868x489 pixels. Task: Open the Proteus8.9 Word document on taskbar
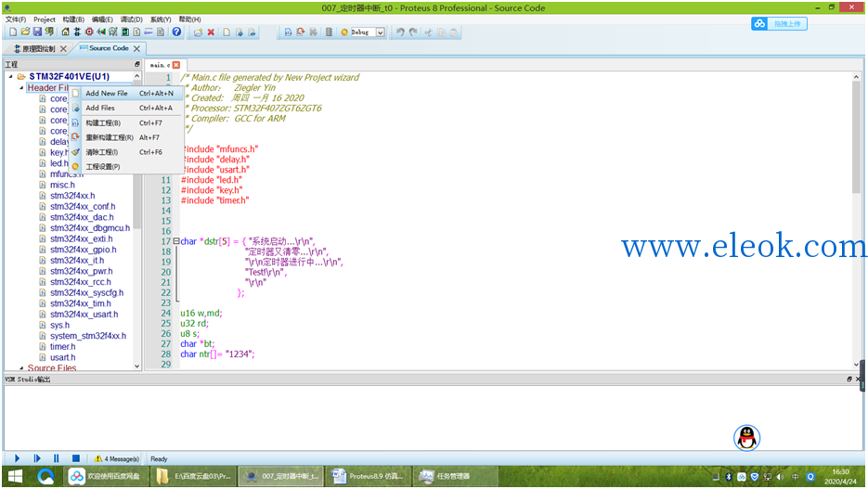pos(369,476)
